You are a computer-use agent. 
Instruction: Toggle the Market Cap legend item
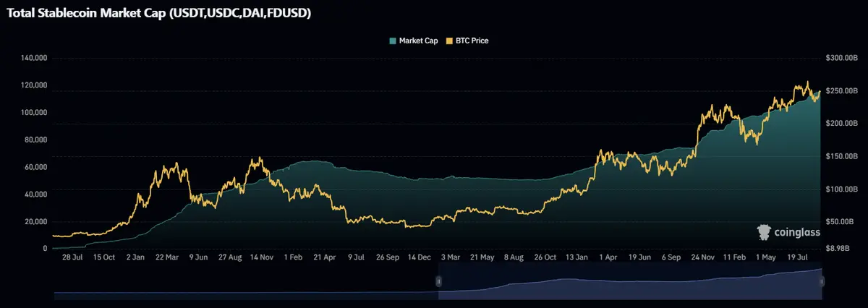click(x=413, y=41)
